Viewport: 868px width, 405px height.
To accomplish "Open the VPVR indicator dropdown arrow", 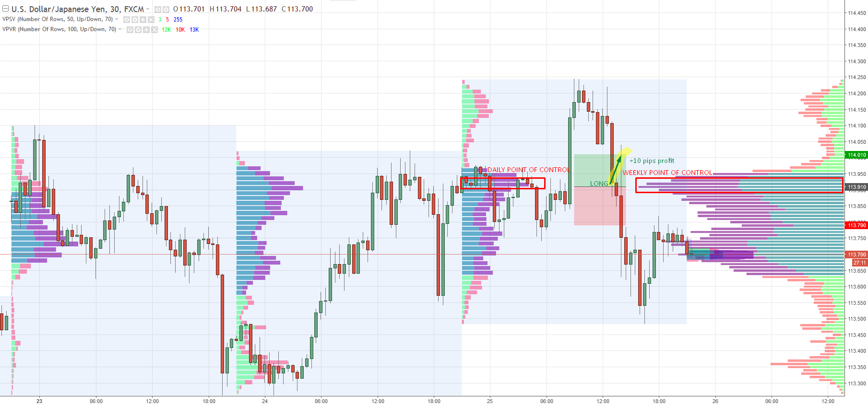I will click(120, 30).
